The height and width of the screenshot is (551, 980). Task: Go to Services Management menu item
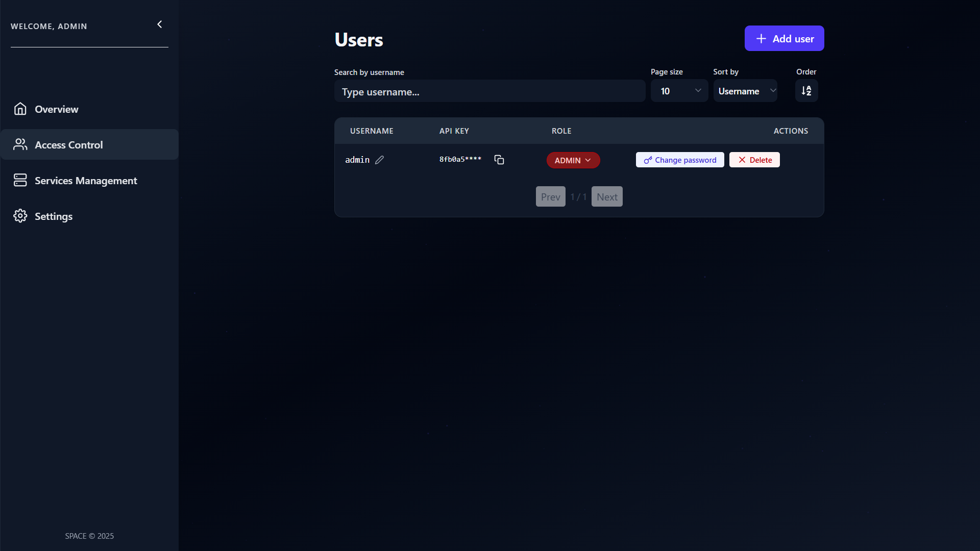[86, 181]
